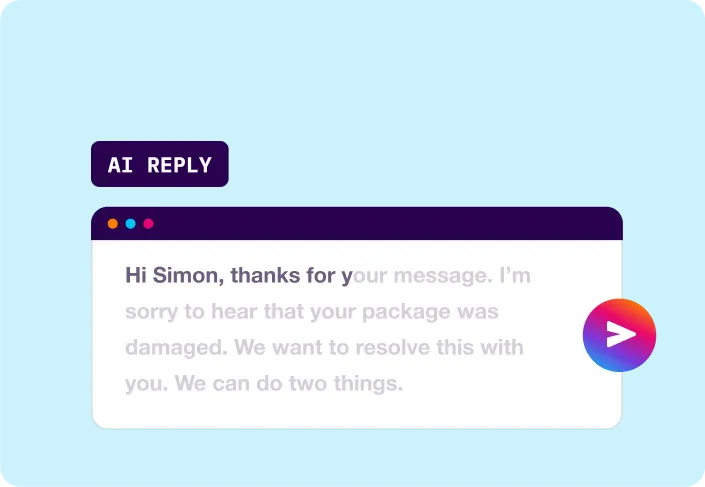Click the pink dot in title bar

(148, 224)
